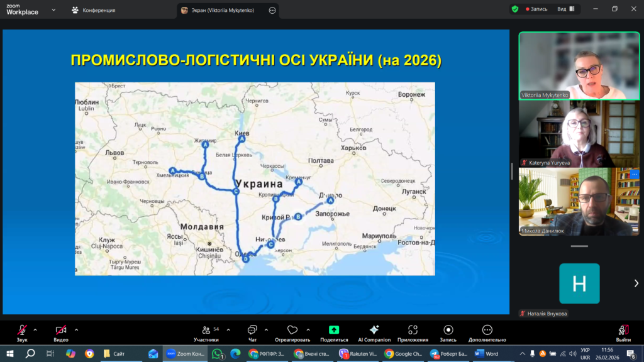This screenshot has width=644, height=362.
Task: Toggle the Запись recording button in the toolbar
Action: tap(448, 330)
